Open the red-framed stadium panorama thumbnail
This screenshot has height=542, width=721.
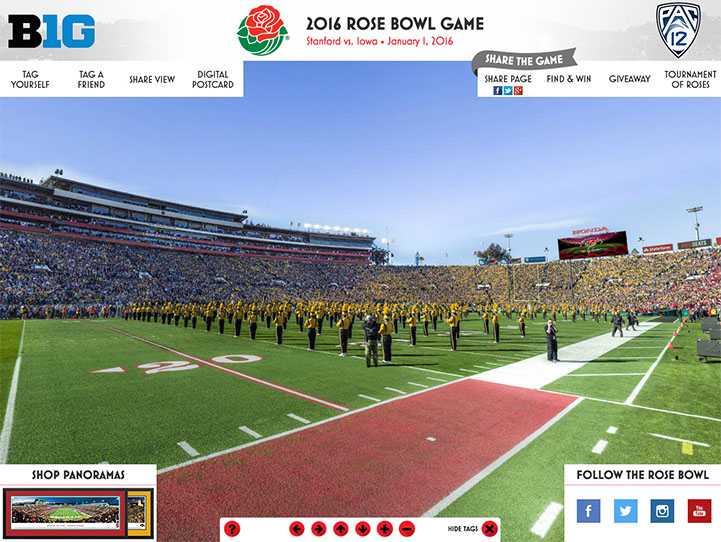[x=65, y=513]
